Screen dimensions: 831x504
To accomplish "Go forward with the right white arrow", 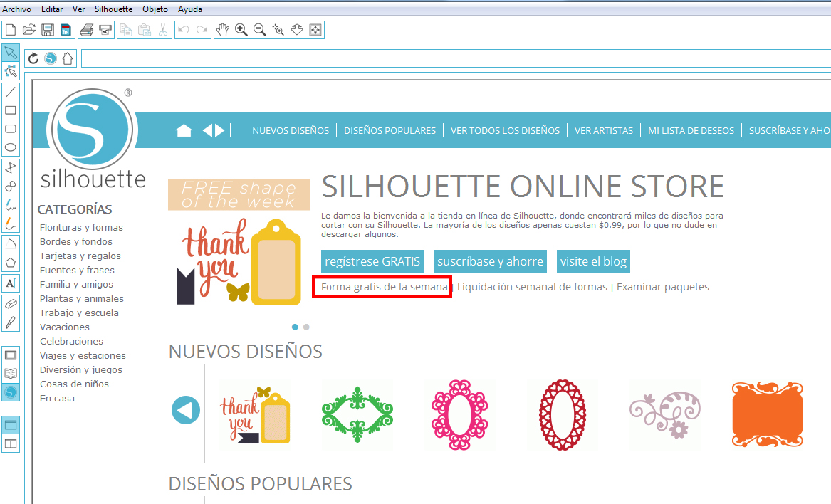I will [x=220, y=130].
